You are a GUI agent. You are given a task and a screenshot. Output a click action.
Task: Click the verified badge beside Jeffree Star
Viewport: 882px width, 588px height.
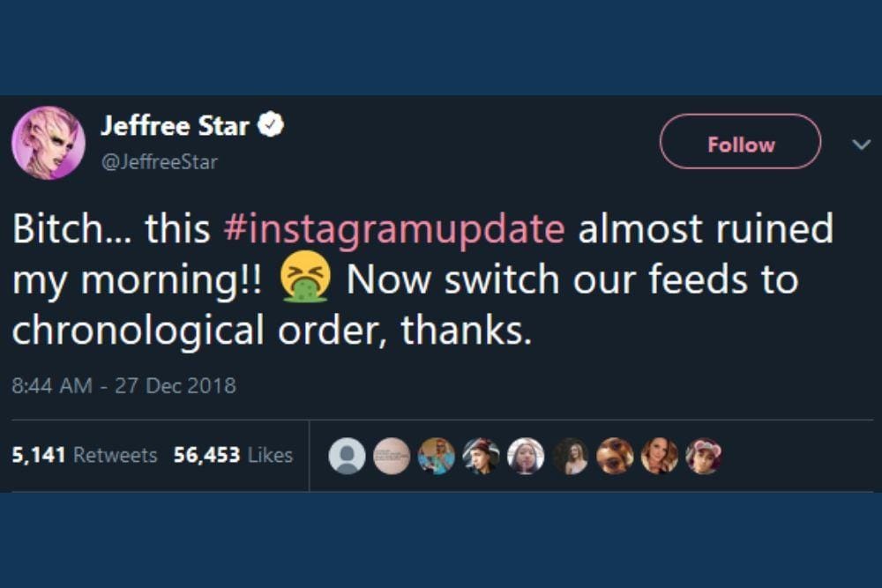(270, 127)
